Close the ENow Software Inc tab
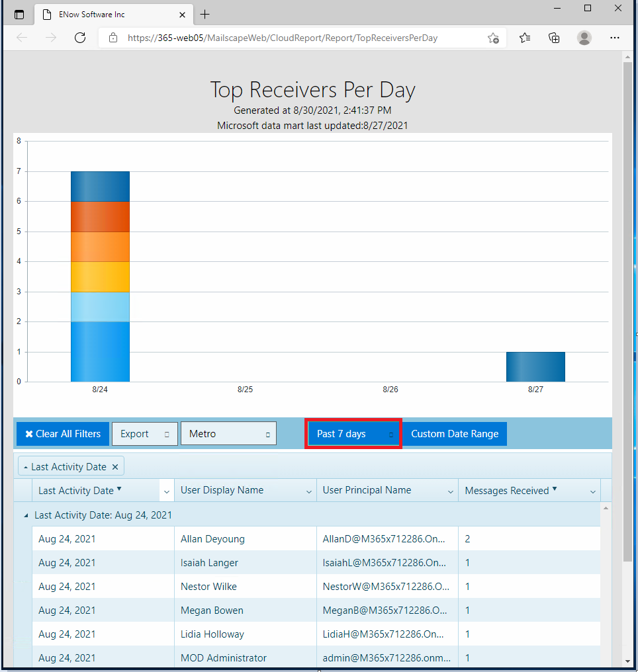 [x=182, y=15]
